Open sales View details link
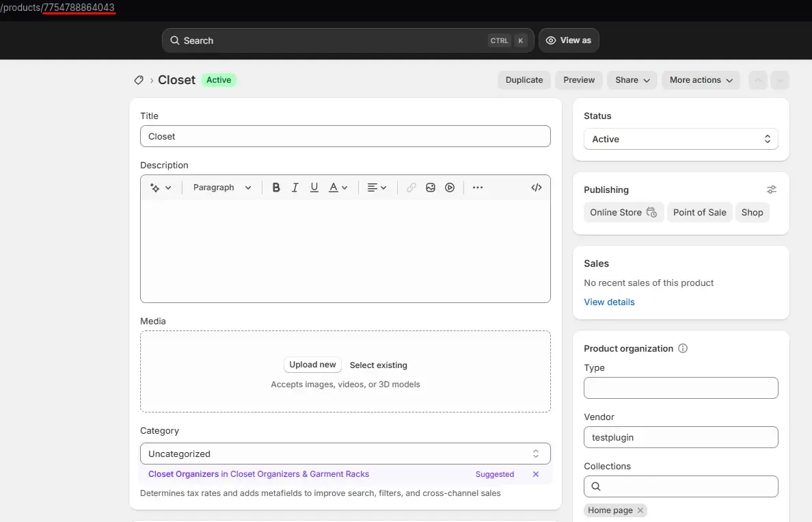Viewport: 812px width, 522px height. coord(609,302)
